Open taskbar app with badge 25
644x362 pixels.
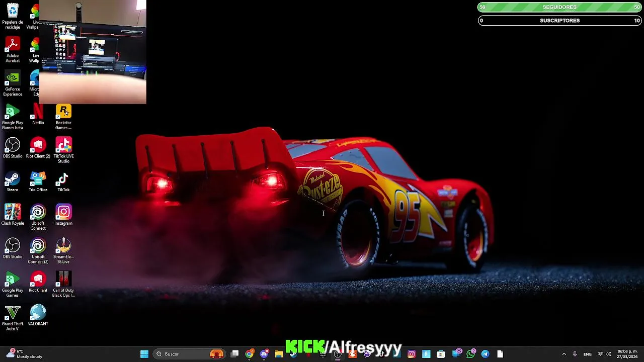point(456,353)
